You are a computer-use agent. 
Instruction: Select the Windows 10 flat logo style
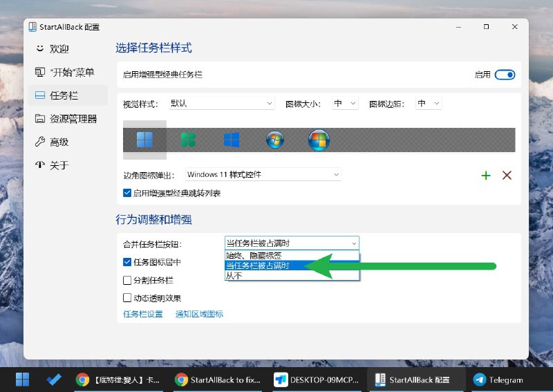[232, 140]
